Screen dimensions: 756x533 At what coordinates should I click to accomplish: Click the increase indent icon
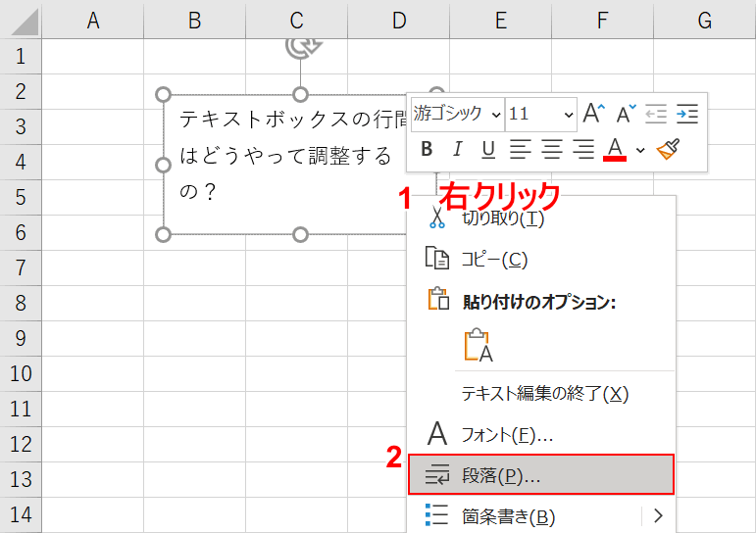(687, 114)
